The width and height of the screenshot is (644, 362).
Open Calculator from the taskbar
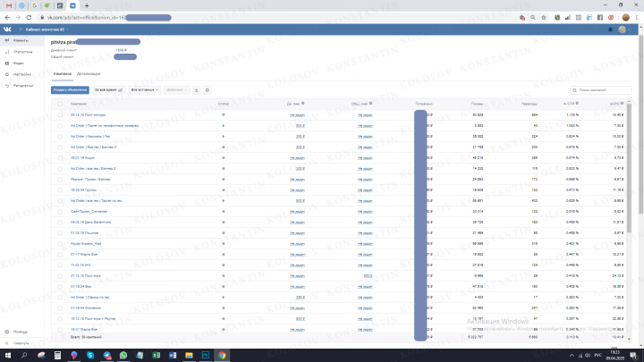pos(57,355)
